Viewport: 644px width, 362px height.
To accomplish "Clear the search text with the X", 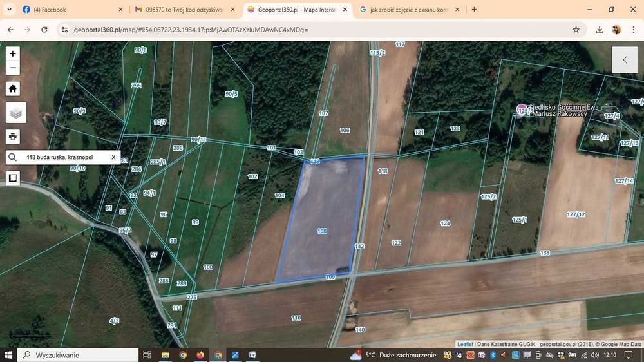I will coord(114,157).
